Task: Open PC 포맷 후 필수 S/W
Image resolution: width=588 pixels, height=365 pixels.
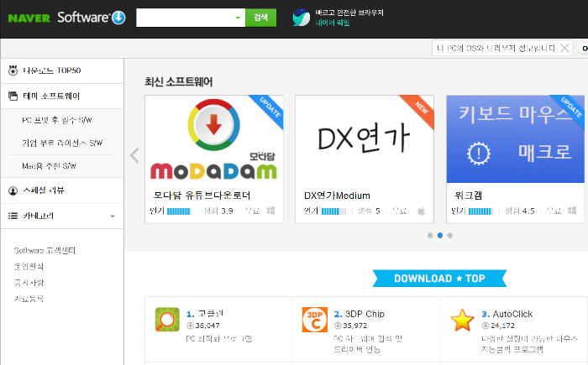Action: [x=57, y=120]
